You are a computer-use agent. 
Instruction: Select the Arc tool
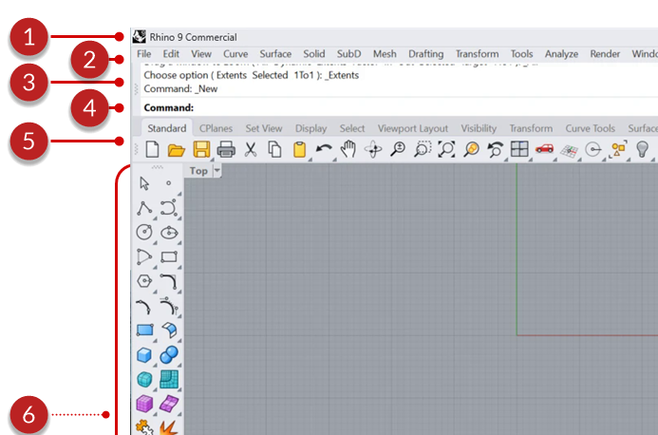pyautogui.click(x=144, y=256)
